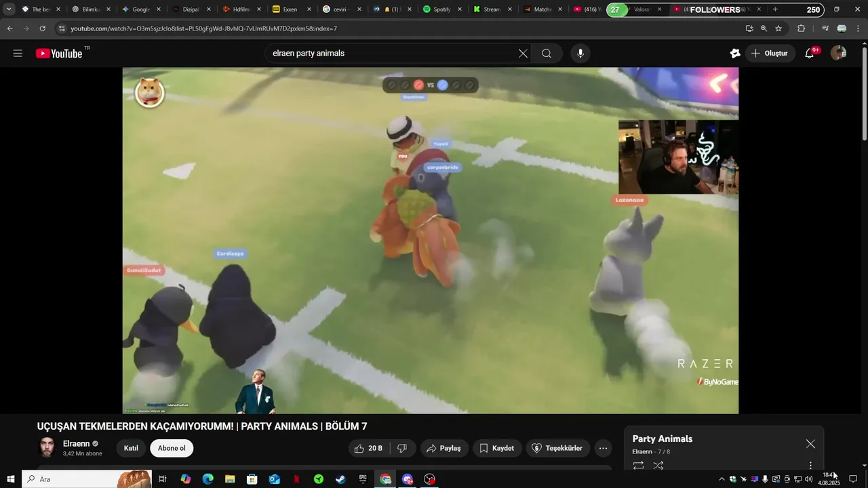Like the video (20 B)
868x488 pixels.
(x=368, y=448)
